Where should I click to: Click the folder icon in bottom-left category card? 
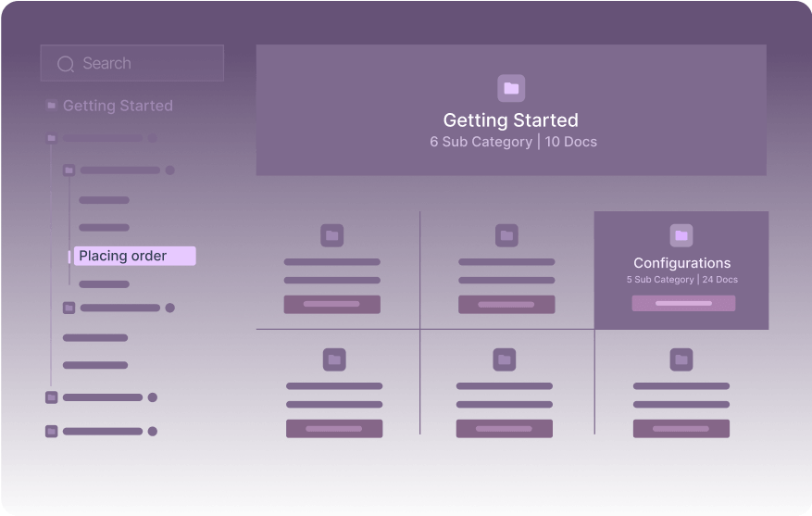click(334, 359)
